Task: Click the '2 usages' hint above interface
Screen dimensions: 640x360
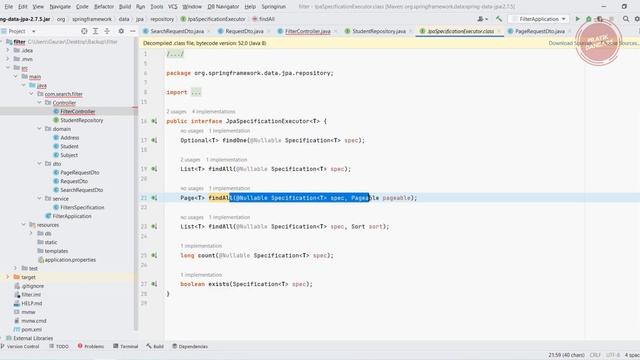Action: [x=176, y=111]
